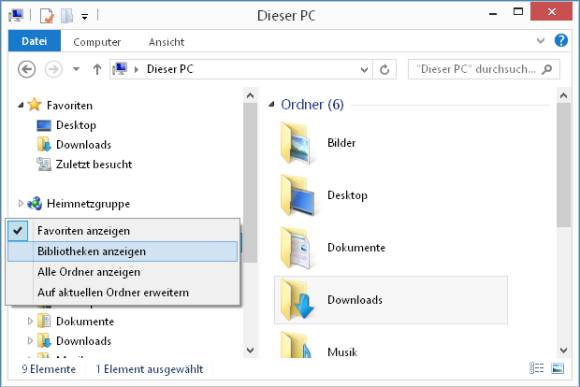This screenshot has height=387, width=580.
Task: Choose Bibliotheken anzeigen from context menu
Action: pos(123,251)
